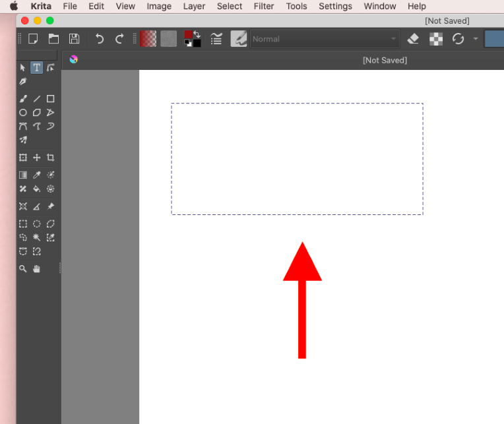This screenshot has height=424, width=504.
Task: Select the Pan hand tool
Action: (37, 269)
